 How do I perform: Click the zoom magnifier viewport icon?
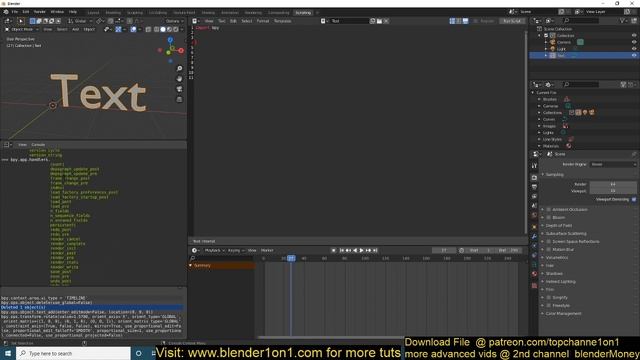[179, 69]
